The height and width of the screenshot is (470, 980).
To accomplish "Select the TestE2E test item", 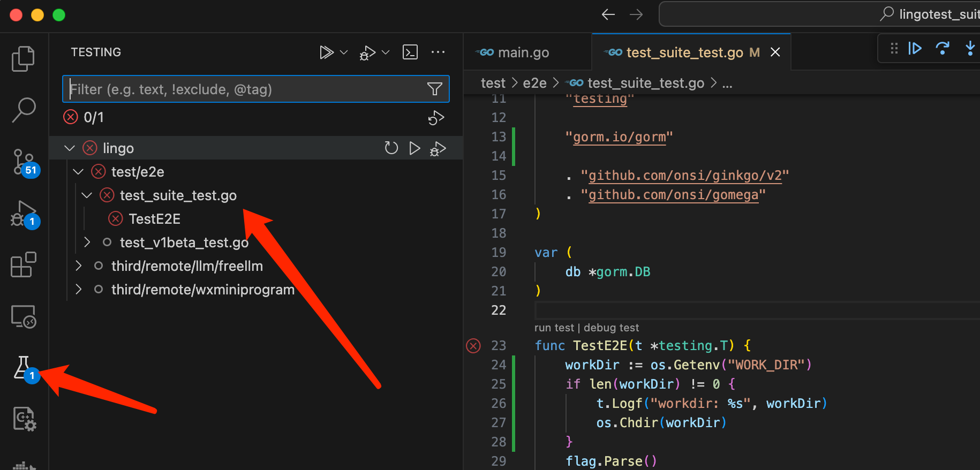I will 154,218.
